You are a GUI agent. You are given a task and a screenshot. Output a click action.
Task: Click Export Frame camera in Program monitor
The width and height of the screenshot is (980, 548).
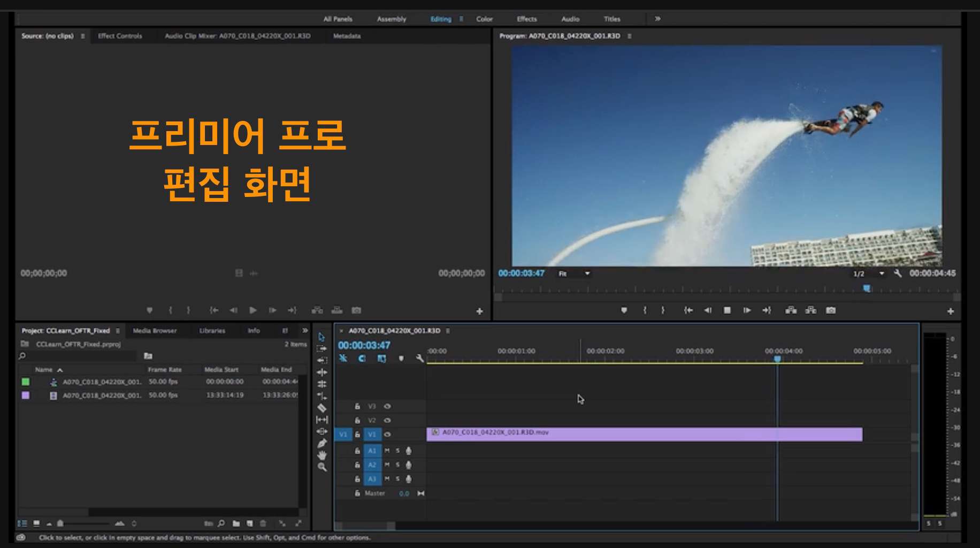coord(831,310)
